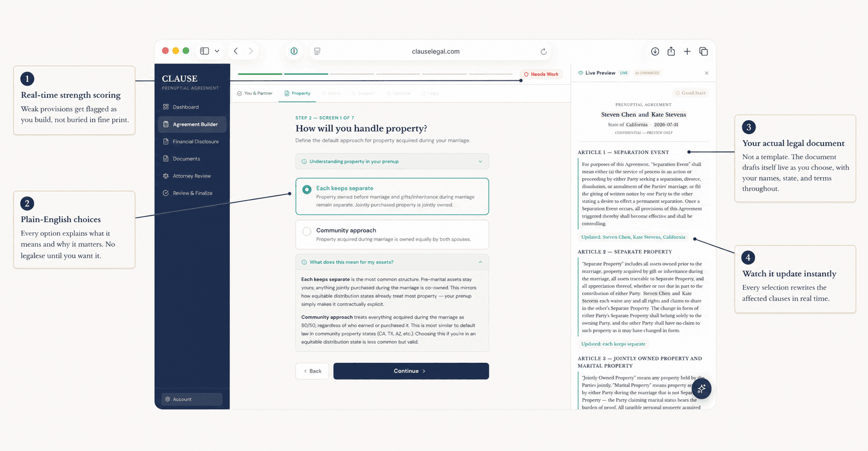Click the locked Legal tab

tap(430, 93)
